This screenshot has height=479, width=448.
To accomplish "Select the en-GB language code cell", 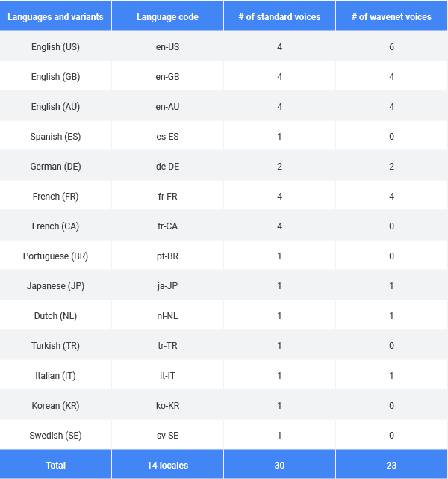I will pyautogui.click(x=167, y=76).
